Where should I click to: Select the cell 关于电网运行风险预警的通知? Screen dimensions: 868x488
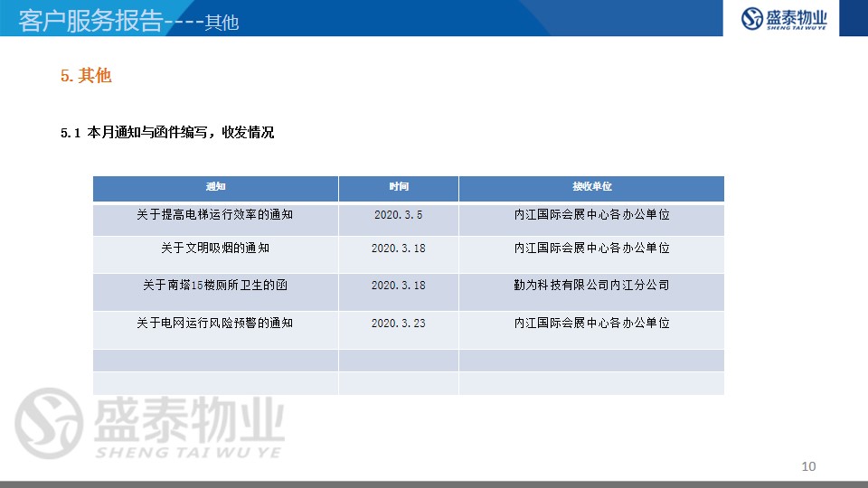pyautogui.click(x=215, y=324)
